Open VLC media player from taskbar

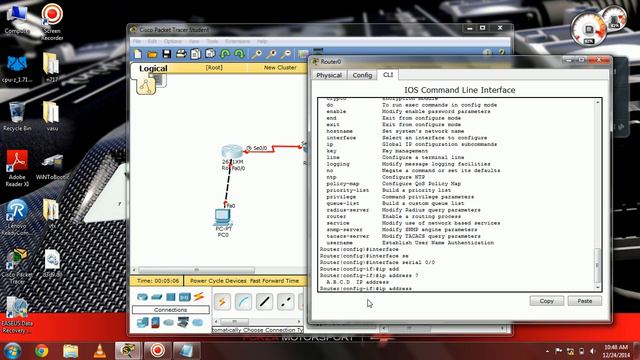coord(100,351)
